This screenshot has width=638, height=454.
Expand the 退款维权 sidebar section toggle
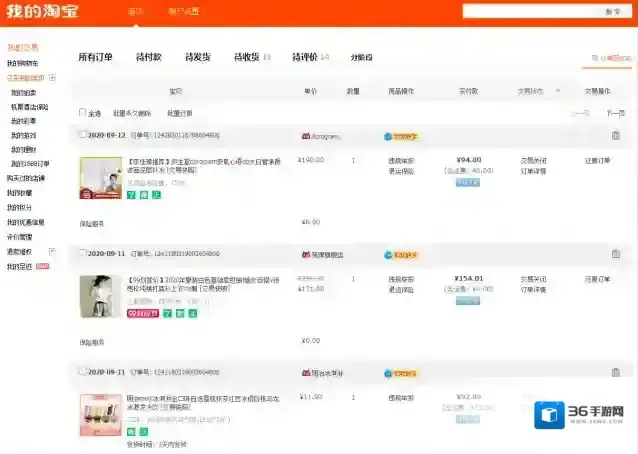(x=52, y=251)
